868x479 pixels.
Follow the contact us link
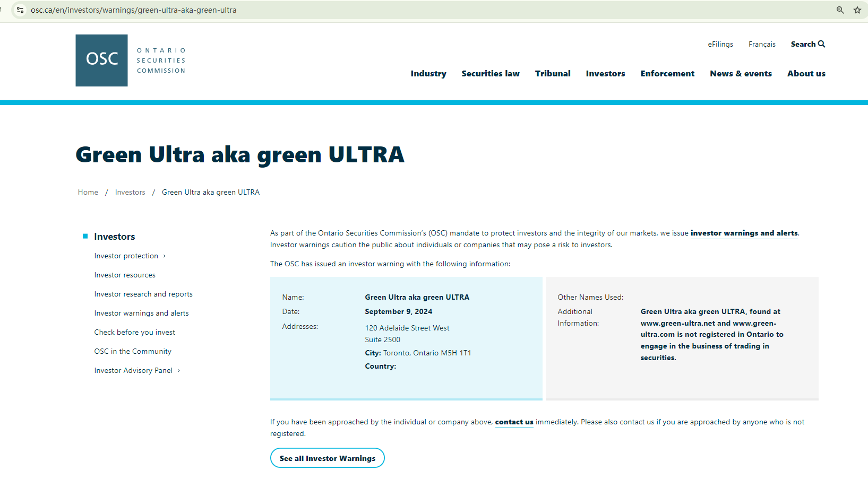(x=514, y=422)
